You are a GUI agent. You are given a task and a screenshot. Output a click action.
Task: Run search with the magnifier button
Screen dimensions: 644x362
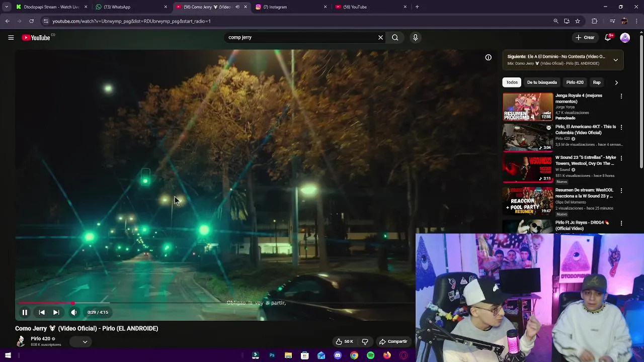[395, 37]
